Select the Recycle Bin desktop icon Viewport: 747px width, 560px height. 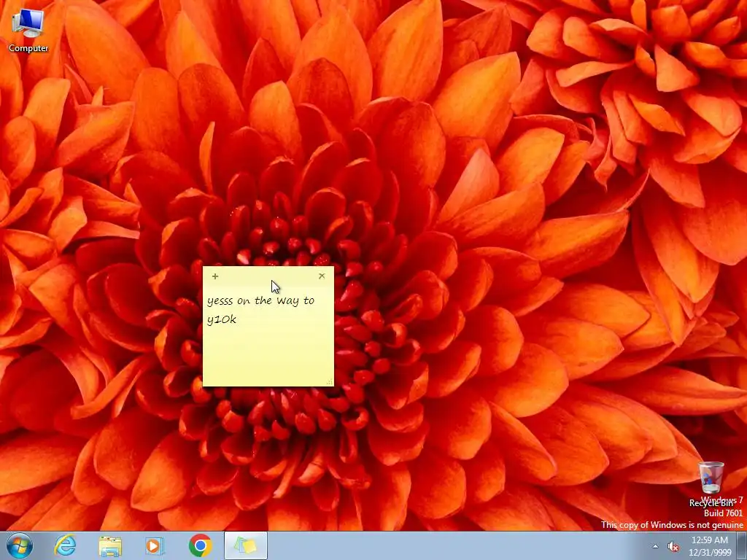coord(711,484)
